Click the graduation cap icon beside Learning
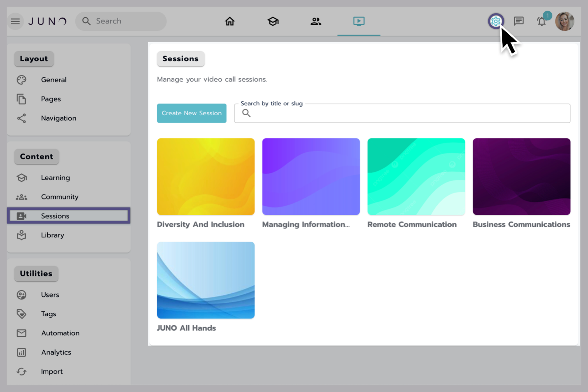This screenshot has height=392, width=588. click(x=21, y=178)
